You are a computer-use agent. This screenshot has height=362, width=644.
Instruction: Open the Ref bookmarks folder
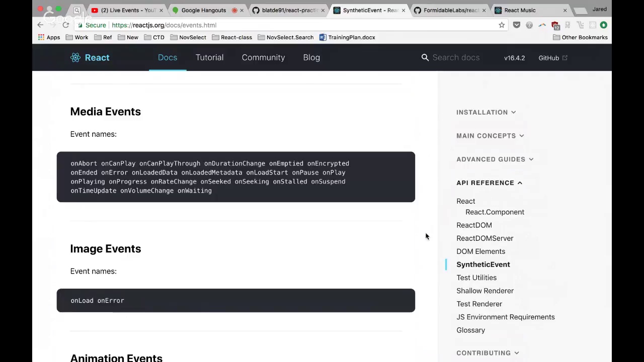point(103,37)
